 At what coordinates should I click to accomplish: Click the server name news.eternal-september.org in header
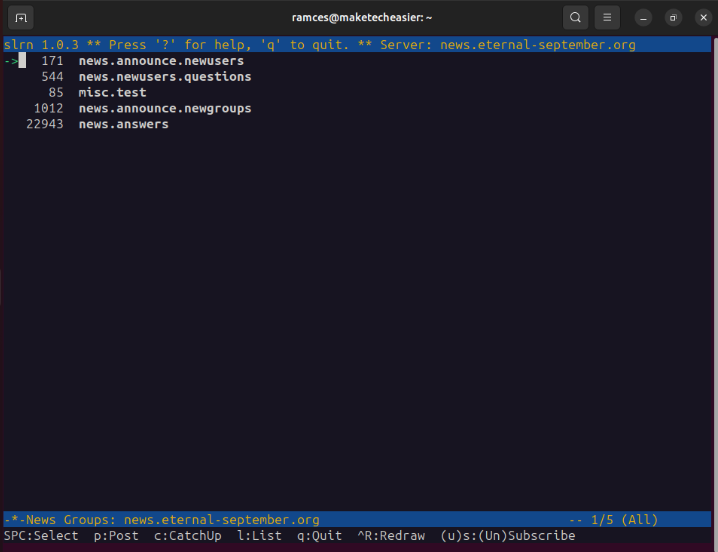538,45
